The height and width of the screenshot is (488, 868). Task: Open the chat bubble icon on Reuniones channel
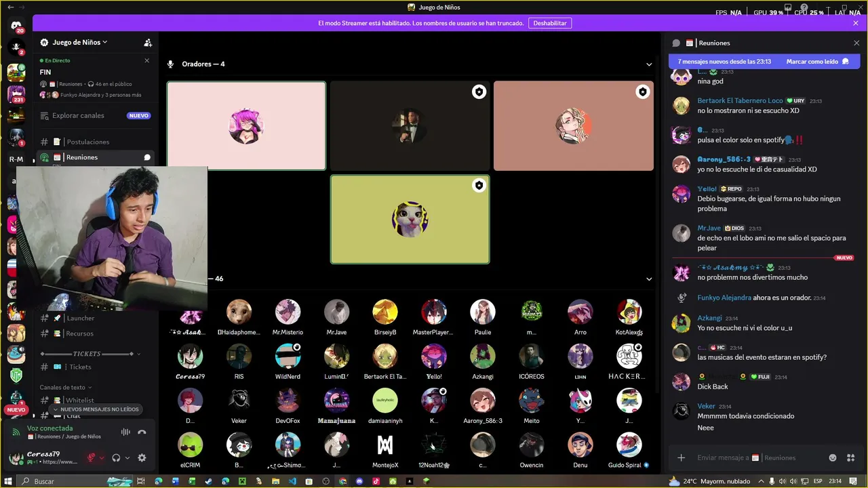[147, 157]
